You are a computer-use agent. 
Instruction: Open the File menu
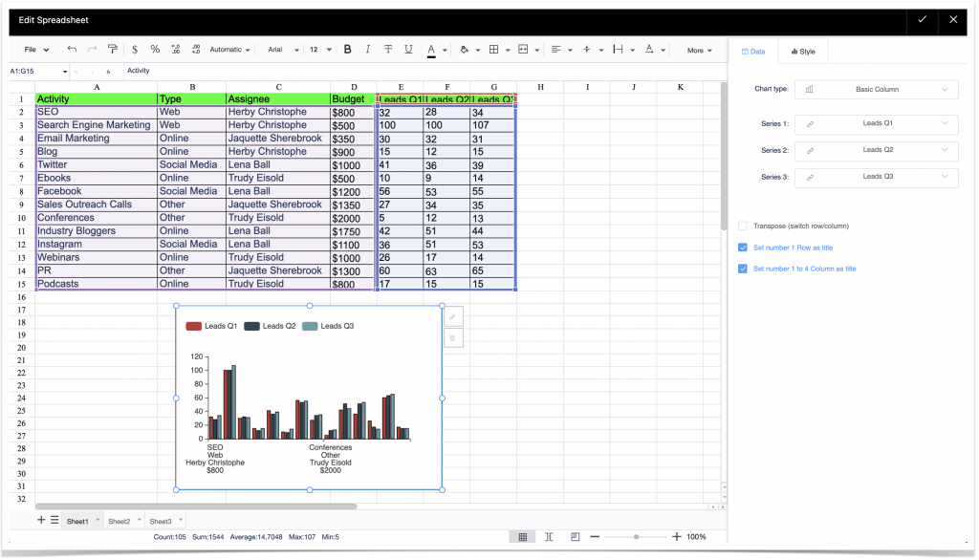[33, 49]
